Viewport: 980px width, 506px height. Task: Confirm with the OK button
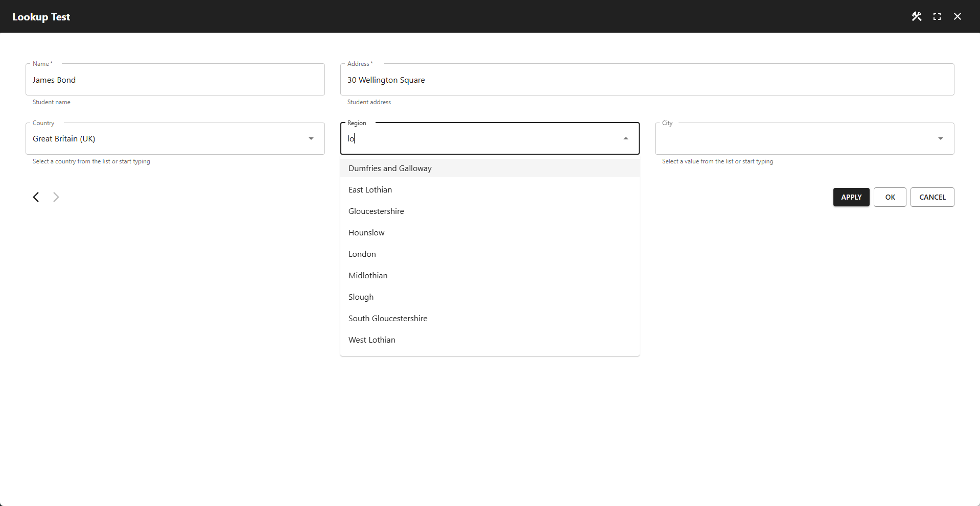(x=890, y=197)
